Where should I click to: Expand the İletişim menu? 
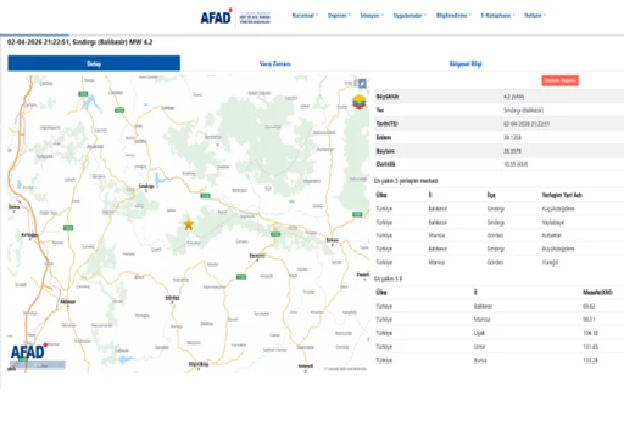(535, 16)
